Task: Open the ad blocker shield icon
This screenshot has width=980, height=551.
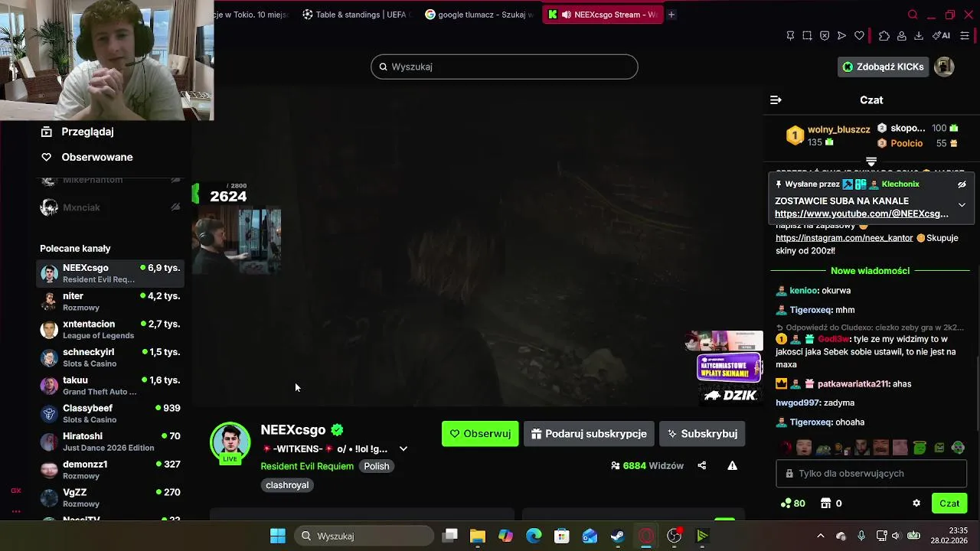Action: click(x=825, y=36)
